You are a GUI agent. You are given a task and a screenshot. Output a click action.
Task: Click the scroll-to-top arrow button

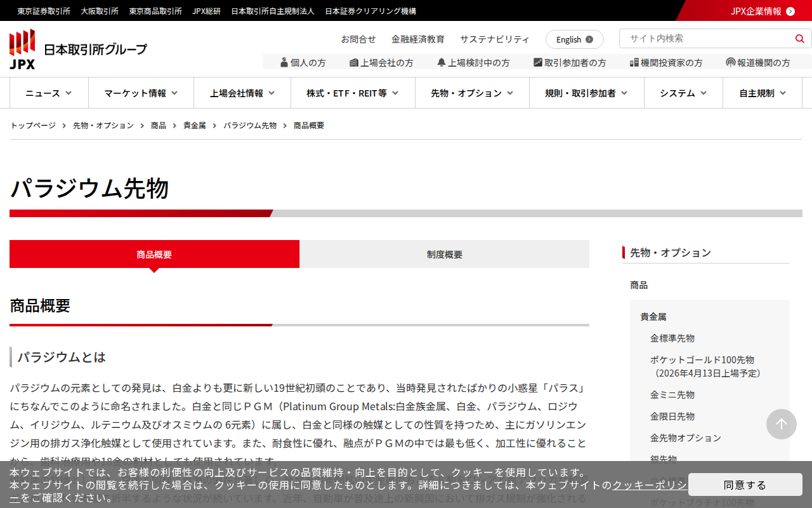[x=782, y=424]
